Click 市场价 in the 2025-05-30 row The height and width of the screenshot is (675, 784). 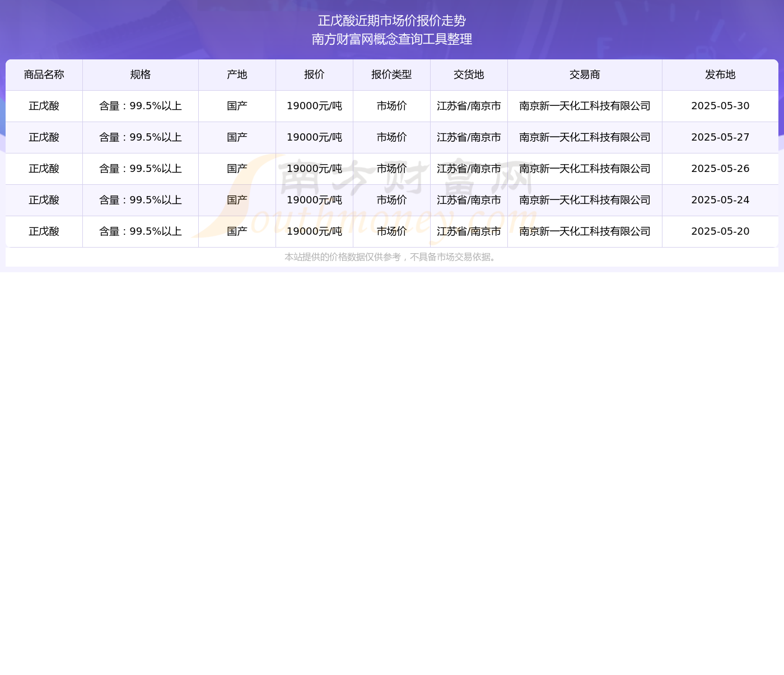[391, 106]
